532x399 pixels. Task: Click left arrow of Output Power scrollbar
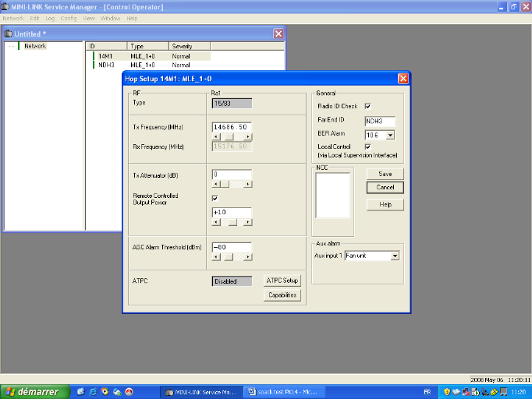coord(216,222)
